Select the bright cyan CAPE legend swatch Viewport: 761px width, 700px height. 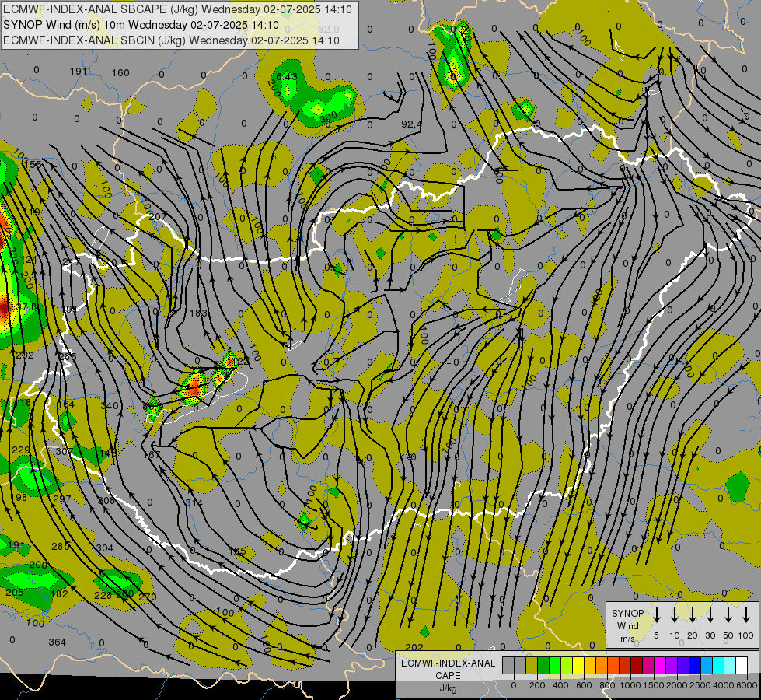719,665
